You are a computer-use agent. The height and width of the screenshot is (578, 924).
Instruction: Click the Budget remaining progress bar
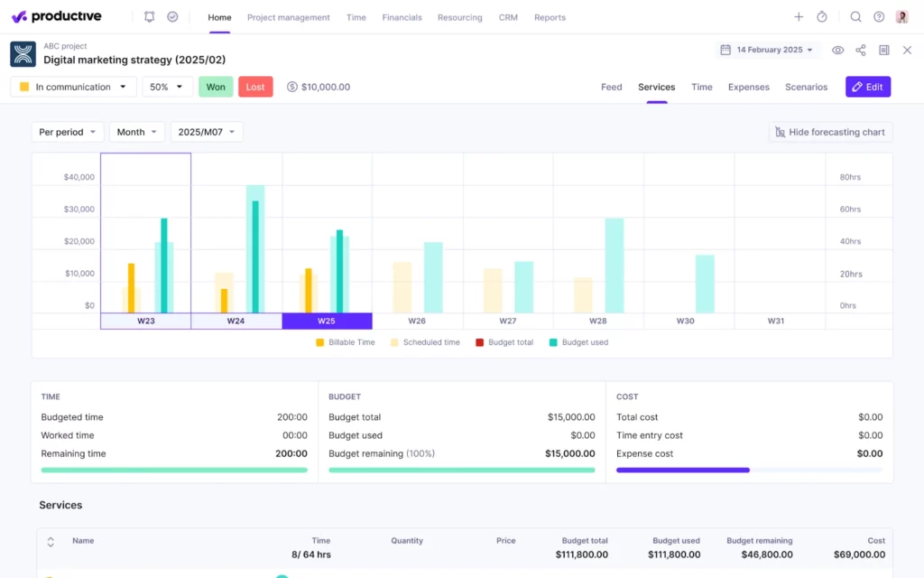(462, 470)
